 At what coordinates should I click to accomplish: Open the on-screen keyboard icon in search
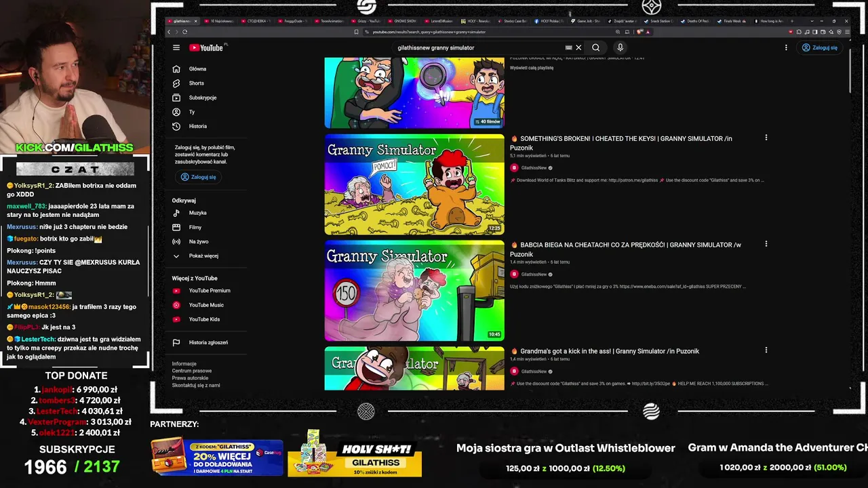568,47
